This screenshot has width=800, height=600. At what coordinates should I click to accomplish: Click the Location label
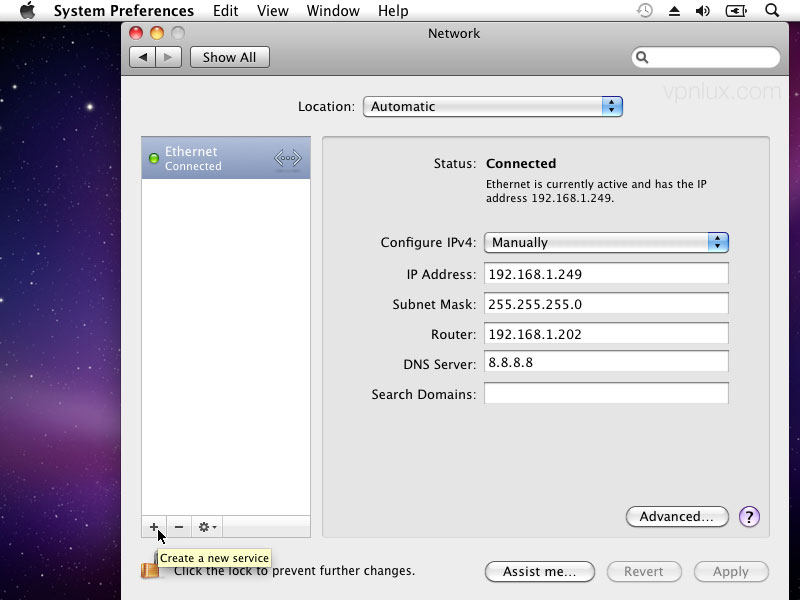pos(326,106)
